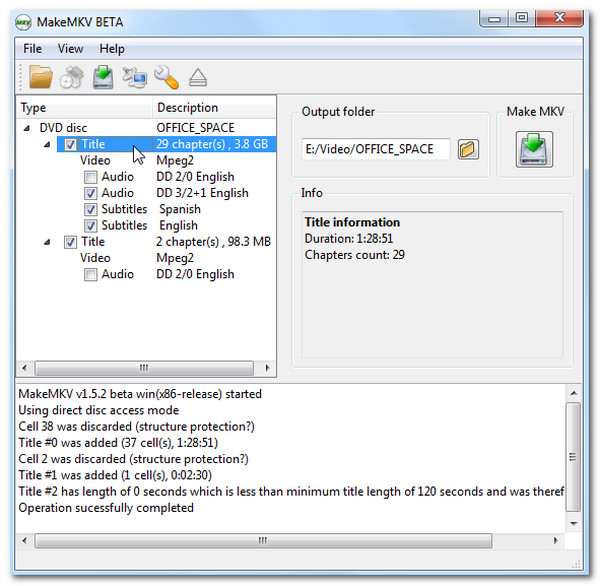This screenshot has height=586, width=600.
Task: Select the '2 chapter(s) , 98.3 MB' text
Action: coord(213,242)
